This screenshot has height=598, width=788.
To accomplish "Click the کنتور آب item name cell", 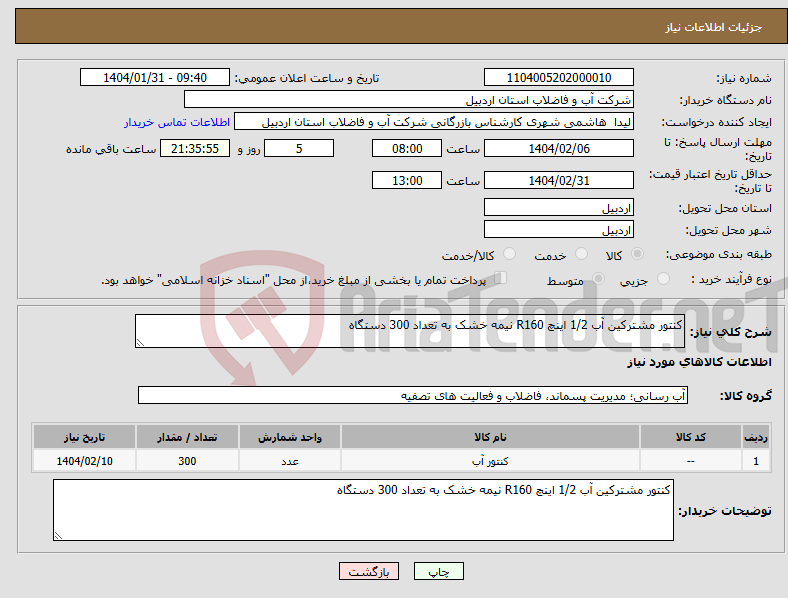I will coord(490,461).
